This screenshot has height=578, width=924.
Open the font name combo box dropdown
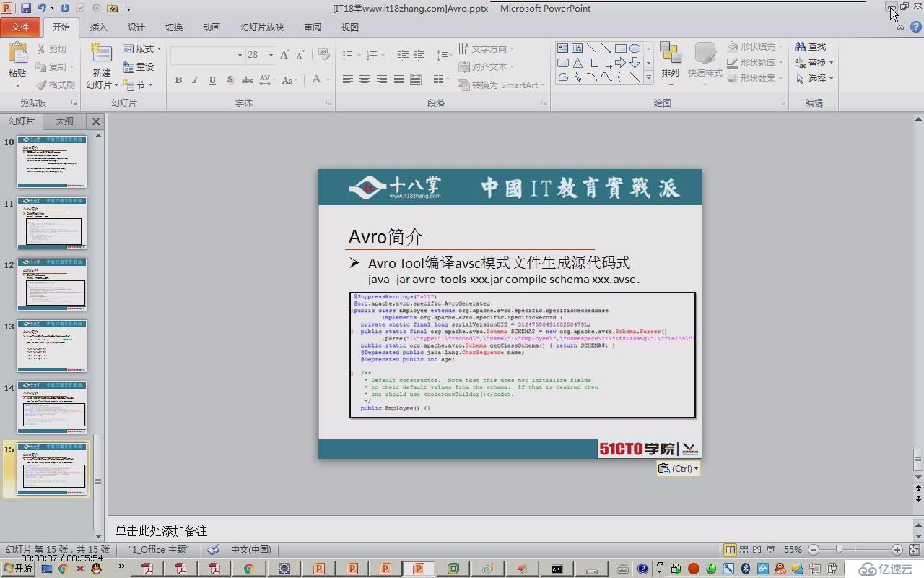click(240, 55)
